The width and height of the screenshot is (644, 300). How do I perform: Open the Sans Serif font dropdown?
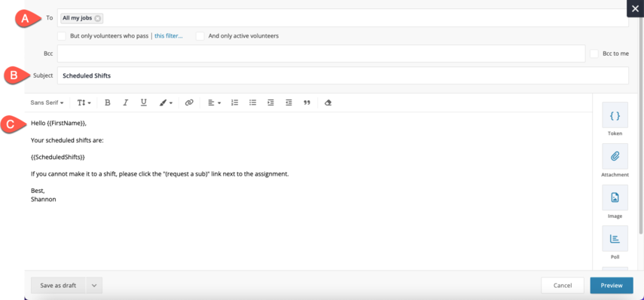coord(47,103)
